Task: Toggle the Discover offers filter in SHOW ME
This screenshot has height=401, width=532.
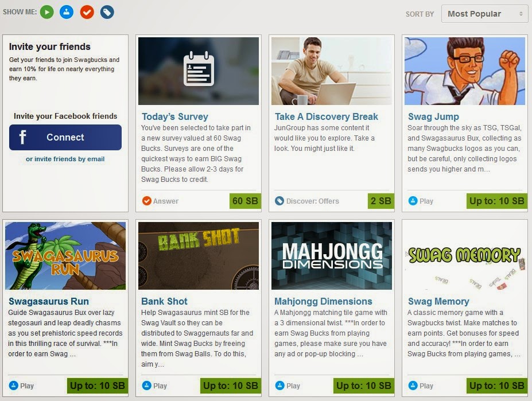Action: point(107,11)
